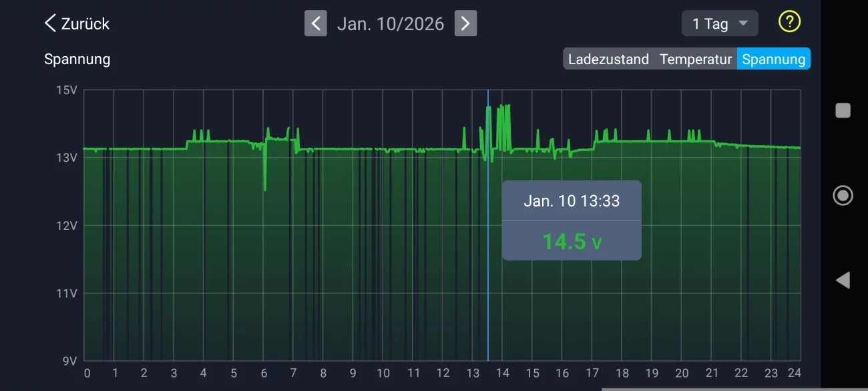
Task: Tap the Jan. 10 13:33 tooltip timestamp
Action: point(572,201)
